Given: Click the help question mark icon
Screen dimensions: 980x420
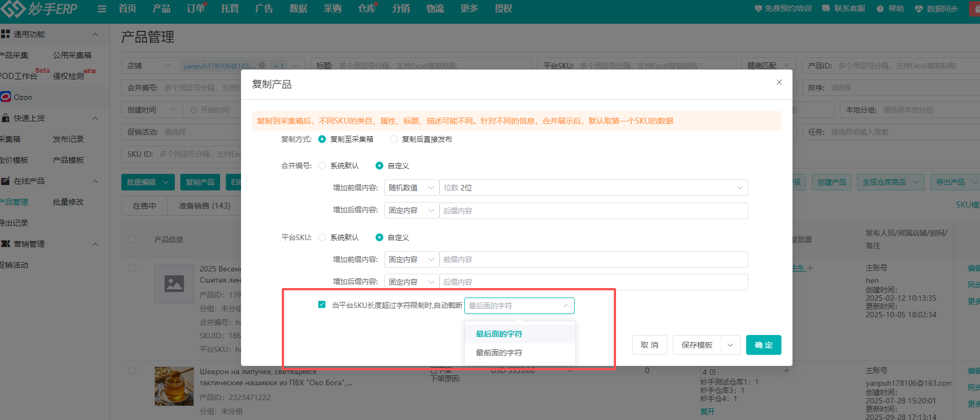Looking at the screenshot, I should pos(880,9).
